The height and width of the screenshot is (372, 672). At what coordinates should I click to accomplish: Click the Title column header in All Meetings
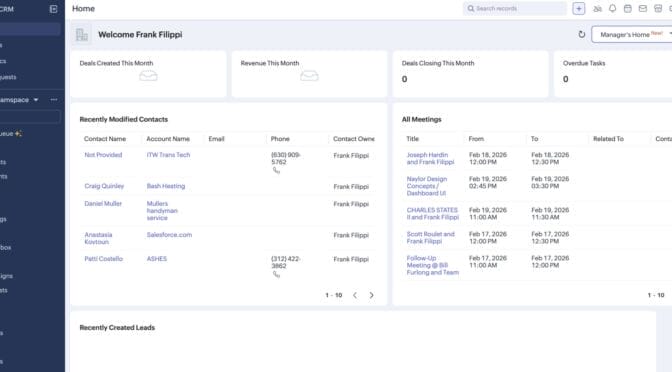tap(412, 139)
